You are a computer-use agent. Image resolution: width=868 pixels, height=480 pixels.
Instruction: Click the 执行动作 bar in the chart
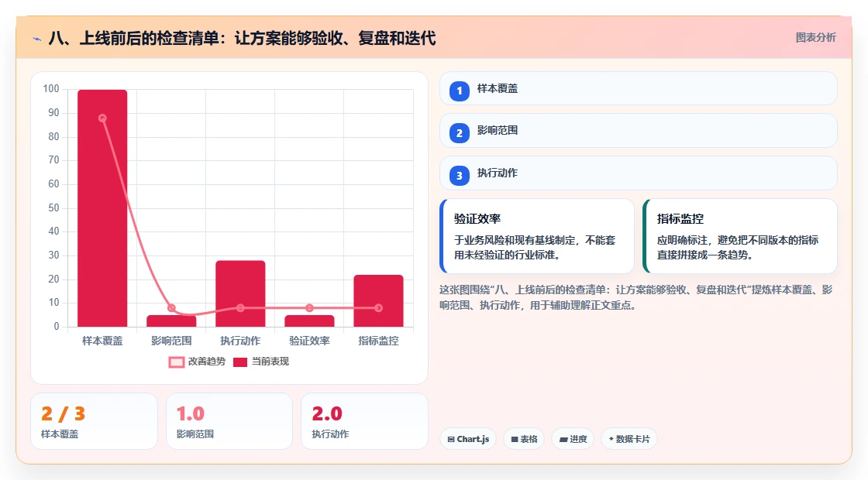click(240, 293)
